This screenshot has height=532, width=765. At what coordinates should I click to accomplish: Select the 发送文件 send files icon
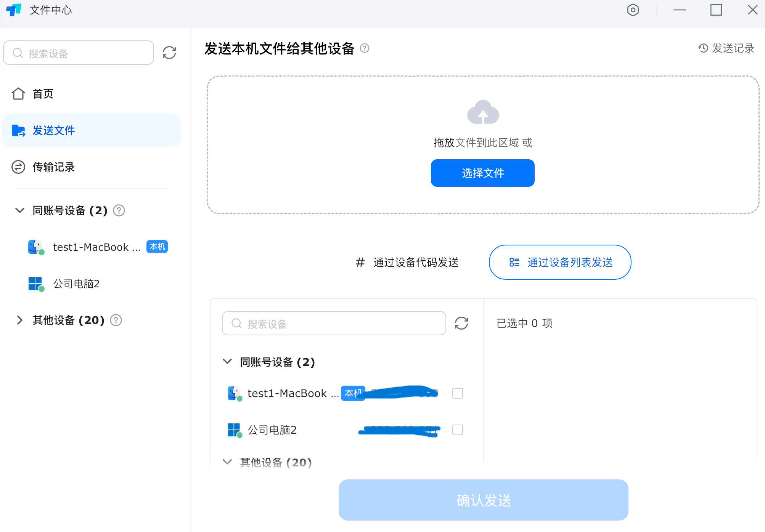point(19,130)
